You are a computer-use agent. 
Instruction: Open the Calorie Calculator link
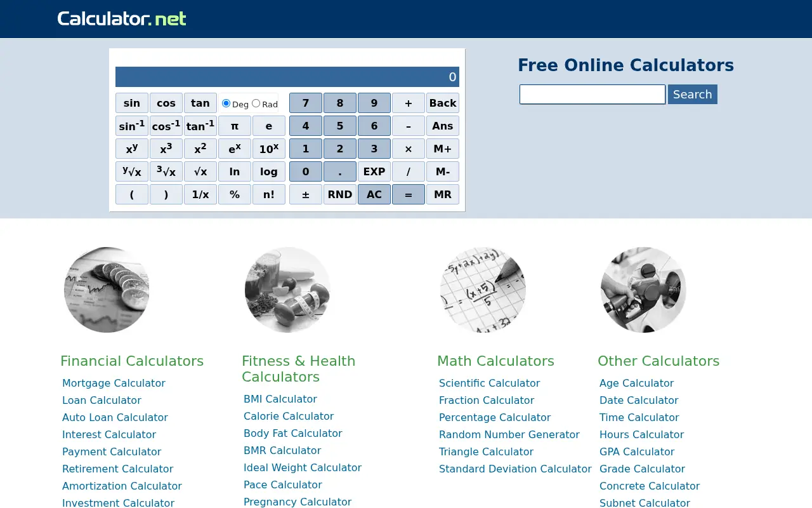pyautogui.click(x=289, y=416)
